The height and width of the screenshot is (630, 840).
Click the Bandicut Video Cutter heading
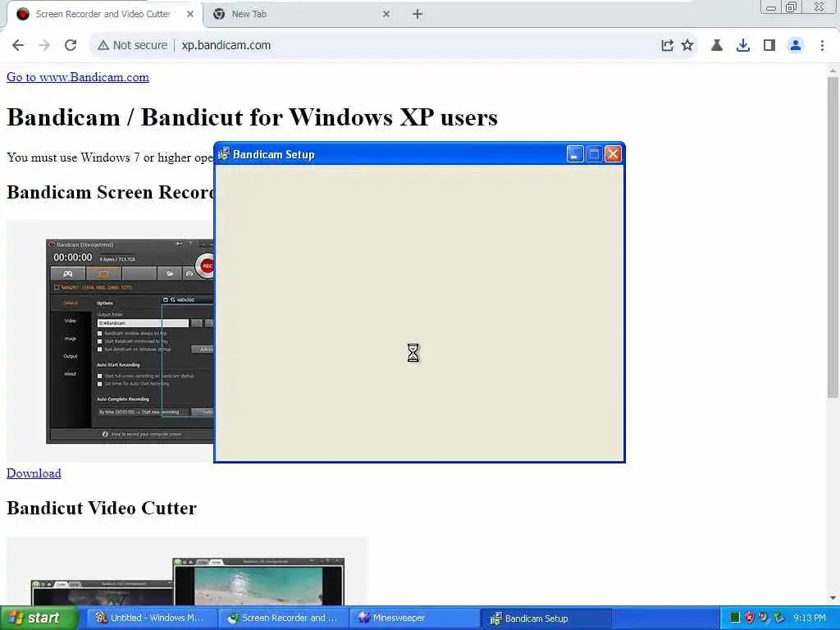click(x=102, y=508)
